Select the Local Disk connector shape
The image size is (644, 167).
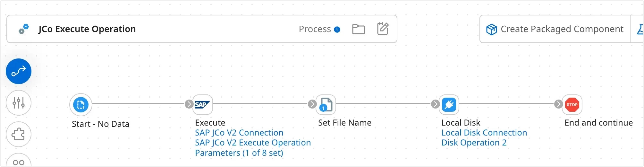(449, 105)
